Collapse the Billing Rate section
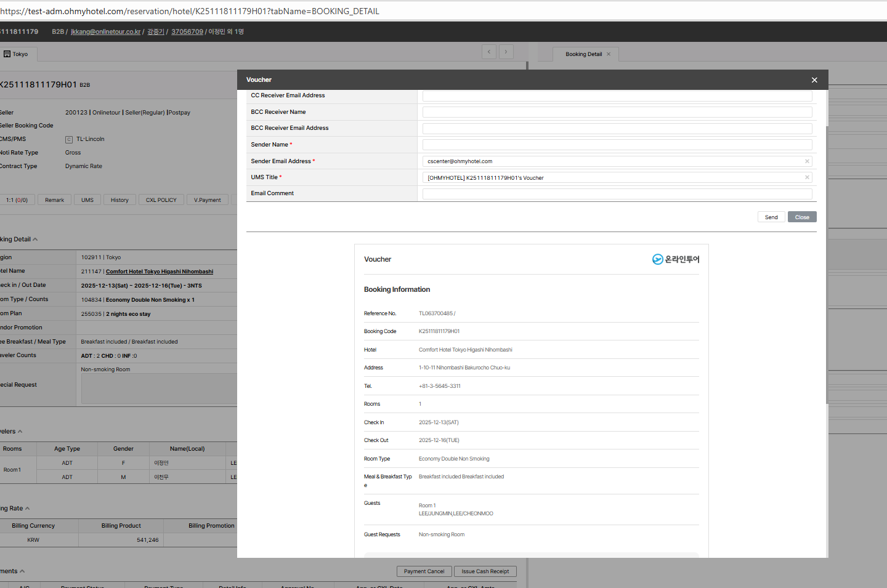 click(27, 509)
